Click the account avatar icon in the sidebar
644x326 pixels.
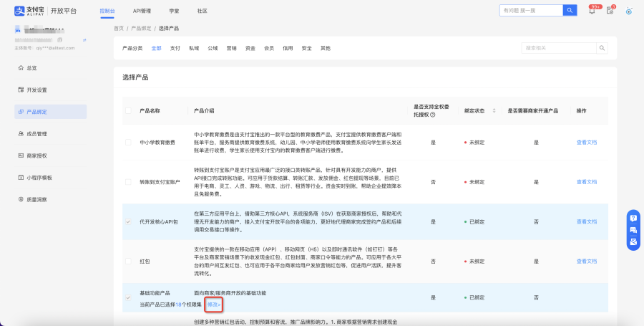coord(18,29)
